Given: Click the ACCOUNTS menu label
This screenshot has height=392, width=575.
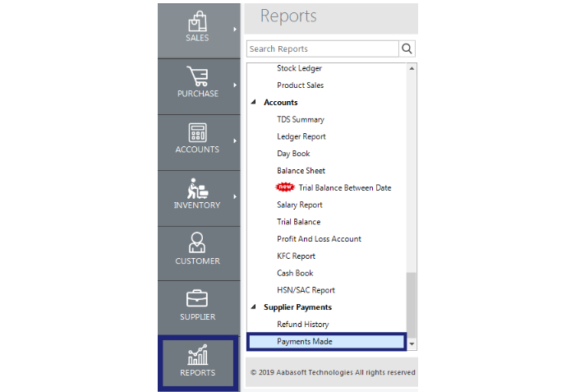Looking at the screenshot, I should [197, 150].
